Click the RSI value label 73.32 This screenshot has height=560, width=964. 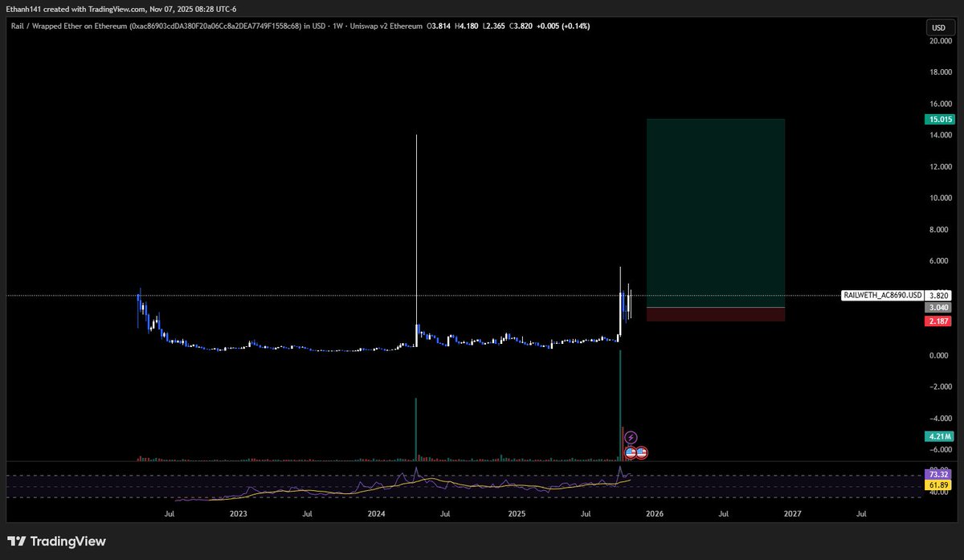939,476
